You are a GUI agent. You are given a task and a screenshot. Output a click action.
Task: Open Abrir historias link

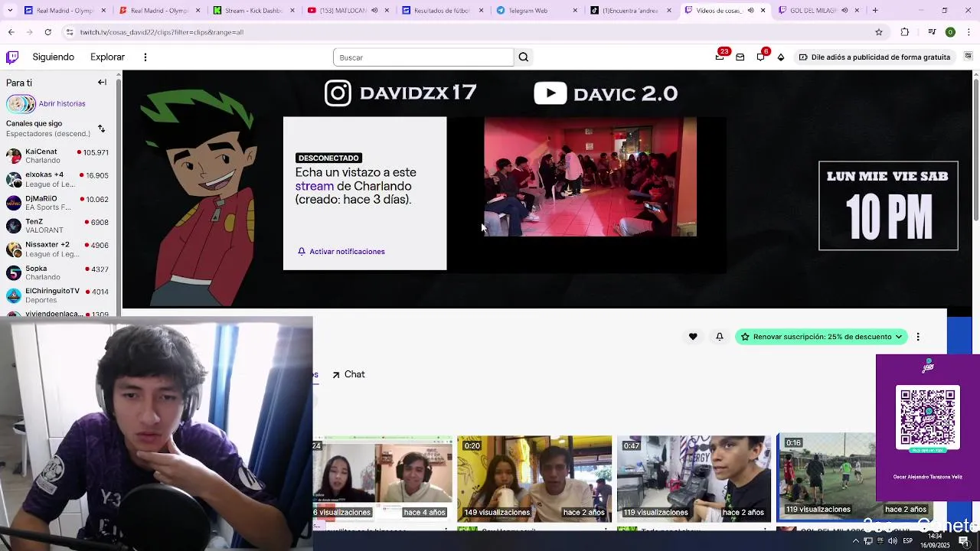[62, 103]
